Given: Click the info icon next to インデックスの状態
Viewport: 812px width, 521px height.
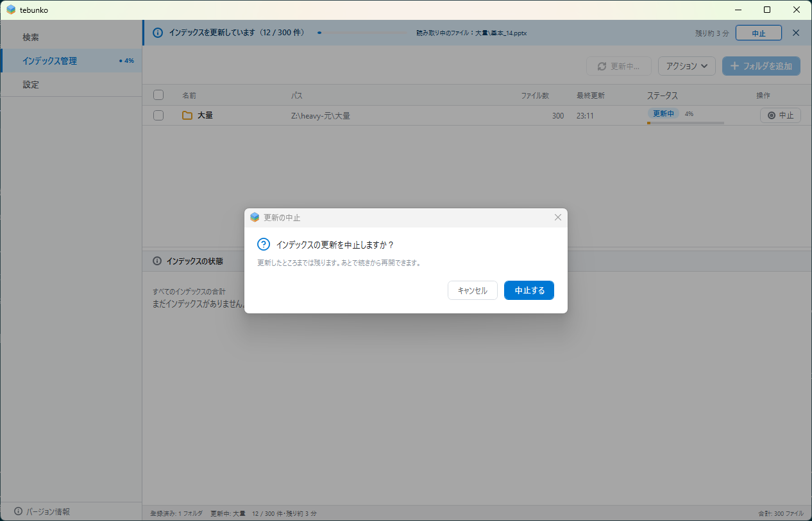Looking at the screenshot, I should (157, 261).
